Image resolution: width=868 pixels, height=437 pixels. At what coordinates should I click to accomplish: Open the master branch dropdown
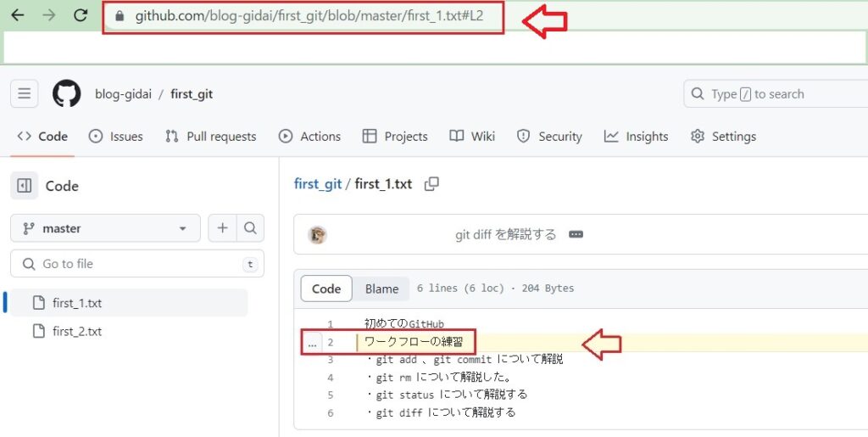[x=105, y=228]
